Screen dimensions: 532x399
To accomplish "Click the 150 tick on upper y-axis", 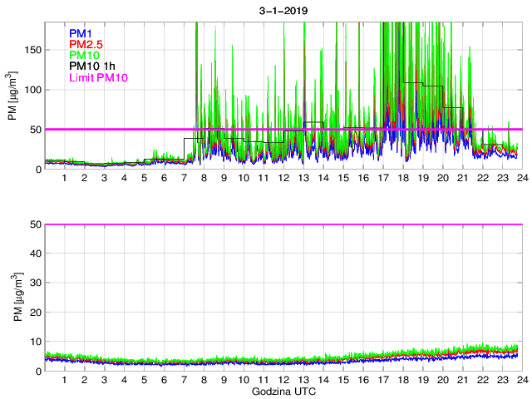I will 32,50.
